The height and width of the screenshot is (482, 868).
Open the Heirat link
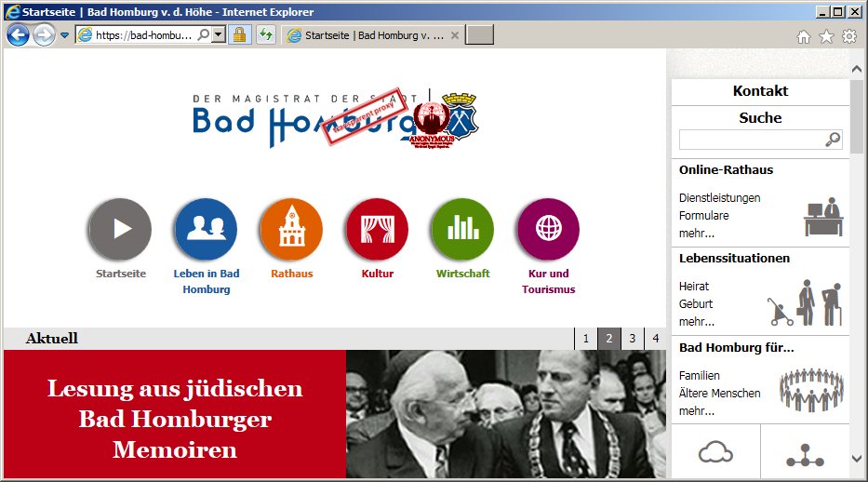click(694, 286)
